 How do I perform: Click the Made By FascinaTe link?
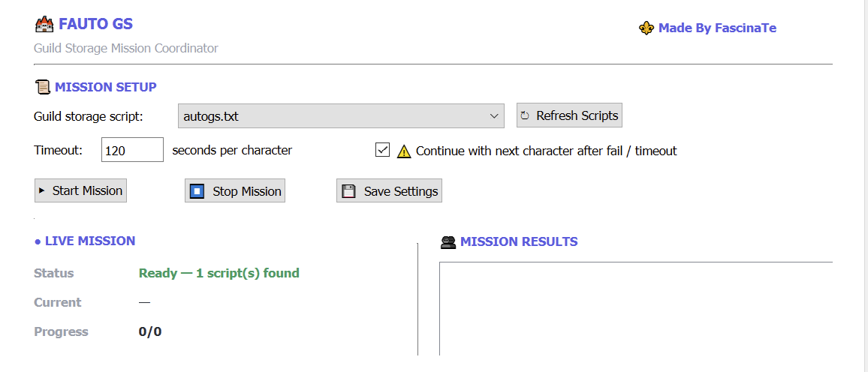pos(717,28)
